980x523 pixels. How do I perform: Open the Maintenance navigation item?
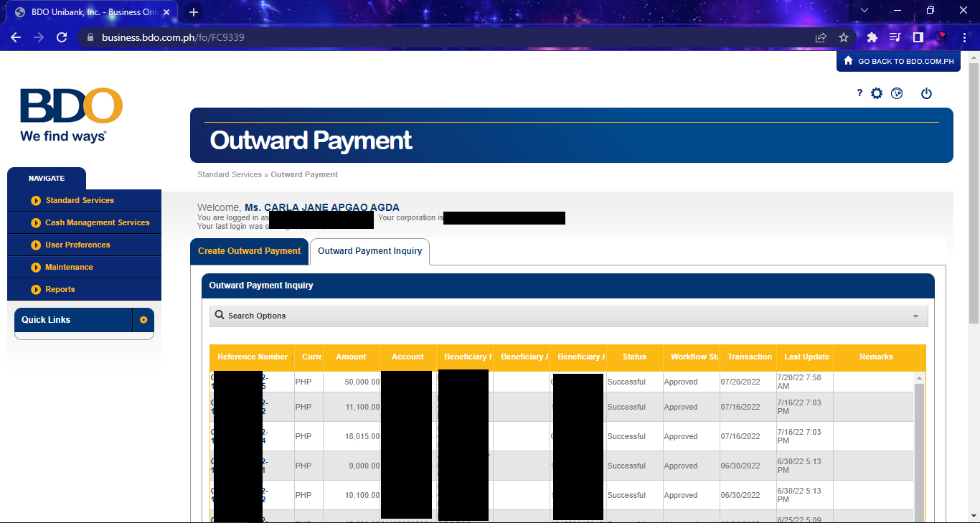pos(84,268)
